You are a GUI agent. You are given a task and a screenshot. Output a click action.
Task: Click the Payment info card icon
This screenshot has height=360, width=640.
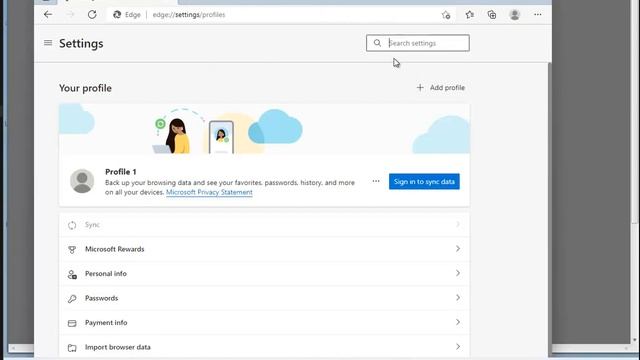[x=72, y=323]
